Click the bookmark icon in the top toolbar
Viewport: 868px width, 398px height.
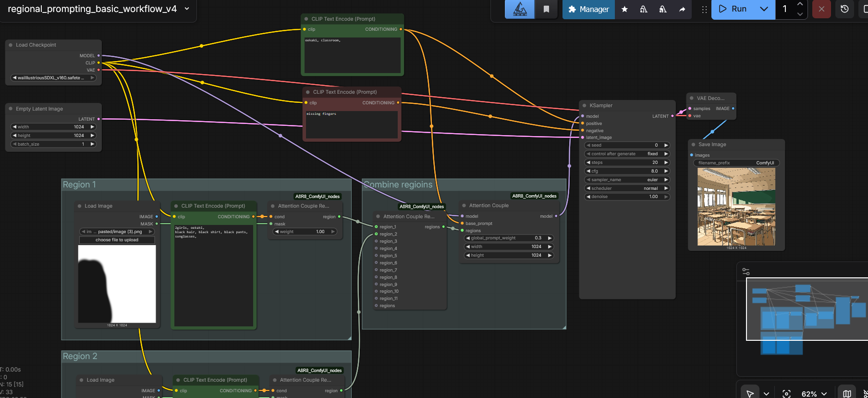(x=546, y=9)
